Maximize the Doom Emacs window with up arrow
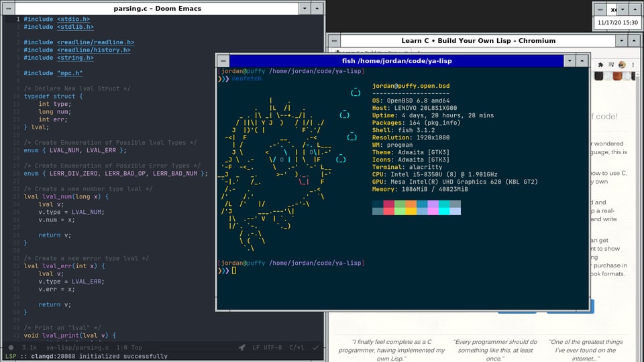The height and width of the screenshot is (362, 644). [x=317, y=8]
